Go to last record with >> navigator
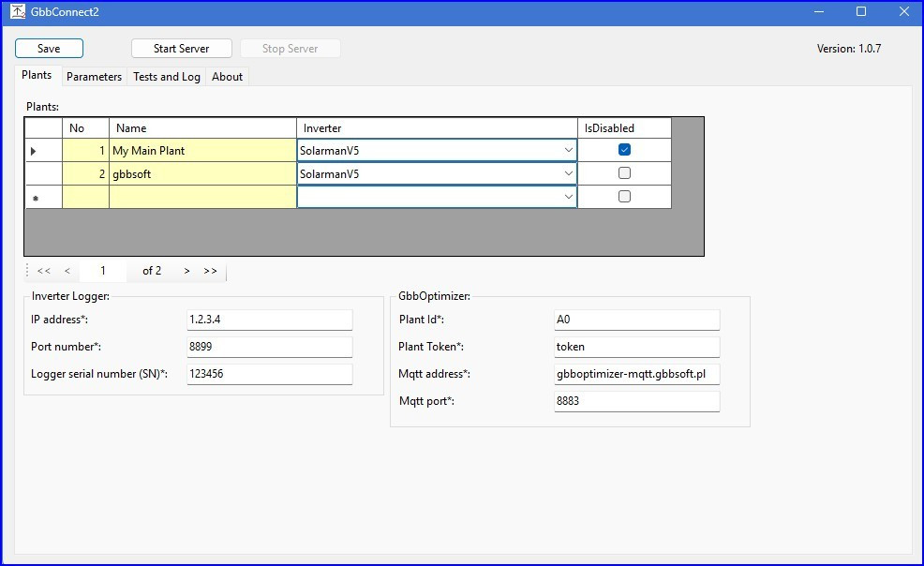This screenshot has height=566, width=924. (210, 271)
